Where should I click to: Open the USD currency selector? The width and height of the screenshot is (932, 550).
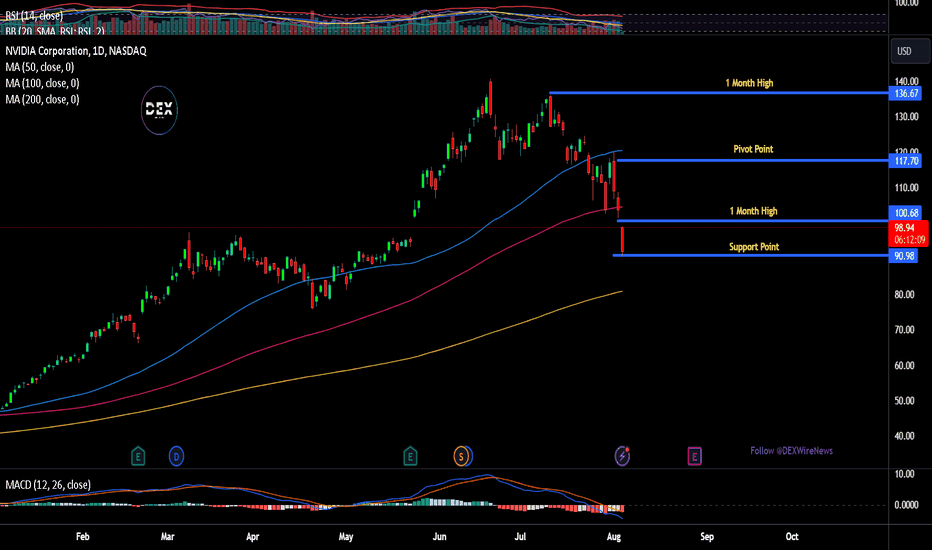click(x=910, y=51)
